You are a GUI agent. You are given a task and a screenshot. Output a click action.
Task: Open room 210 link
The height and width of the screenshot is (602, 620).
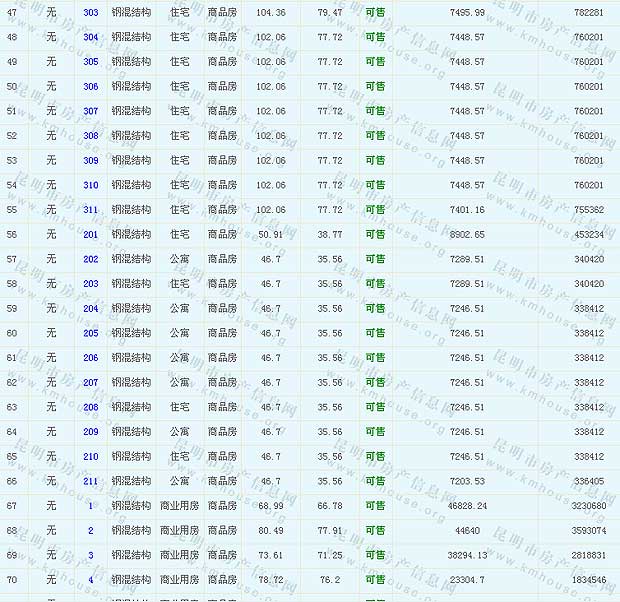(91, 456)
